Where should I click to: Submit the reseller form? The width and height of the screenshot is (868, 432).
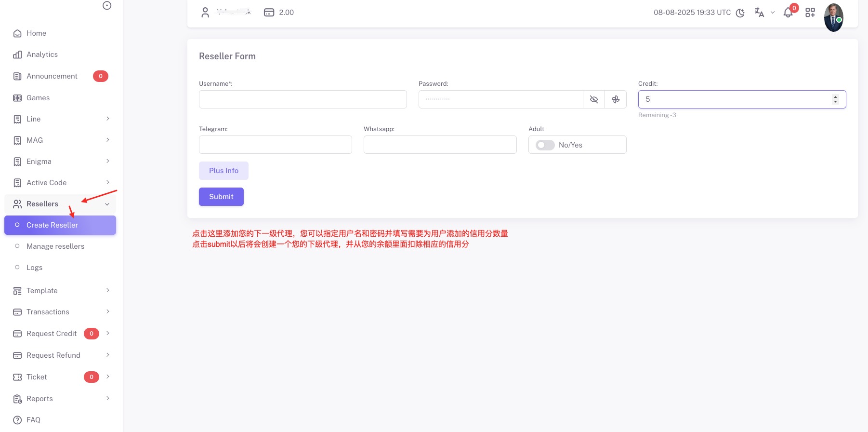pyautogui.click(x=221, y=197)
